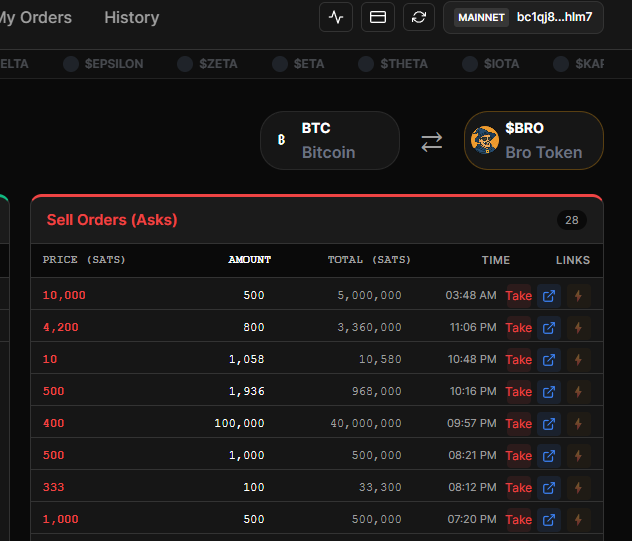Select the $THETA token
This screenshot has height=541, width=632.
pos(393,64)
